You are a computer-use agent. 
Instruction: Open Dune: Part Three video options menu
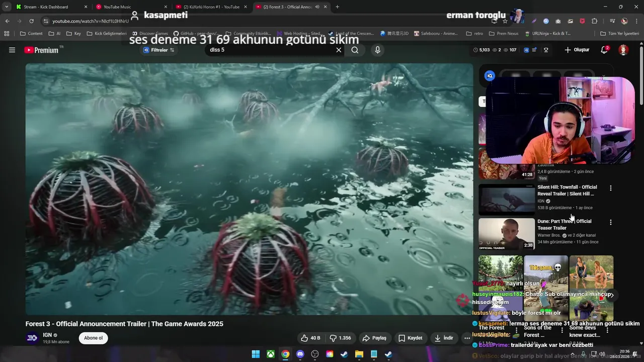(611, 222)
